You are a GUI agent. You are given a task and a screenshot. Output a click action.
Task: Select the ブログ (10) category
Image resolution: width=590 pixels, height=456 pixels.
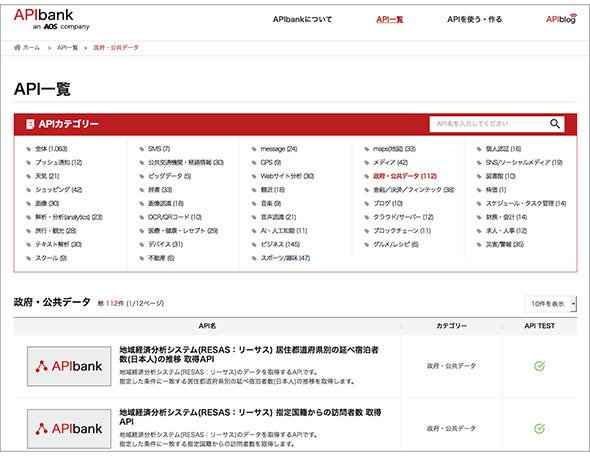click(388, 203)
